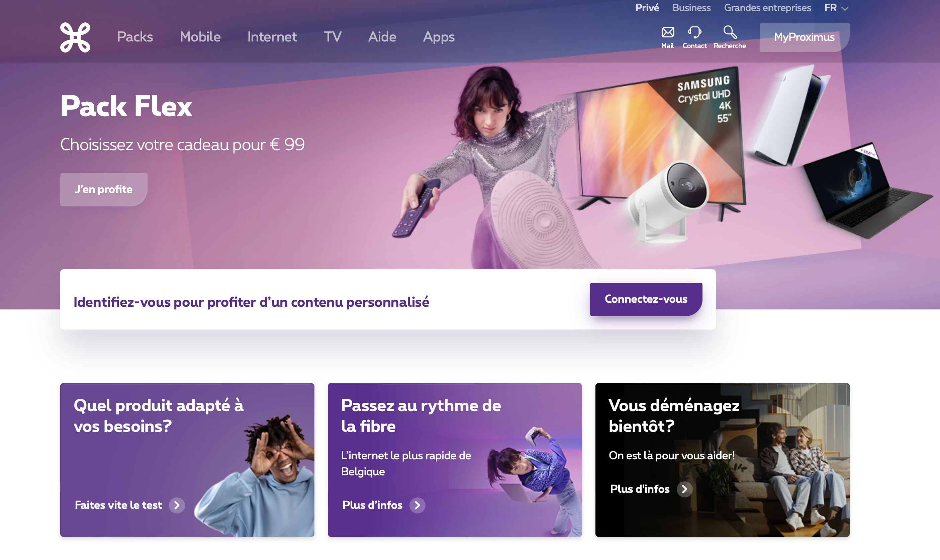940x560 pixels.
Task: Open the Quel produit adapté card
Action: coord(187,460)
